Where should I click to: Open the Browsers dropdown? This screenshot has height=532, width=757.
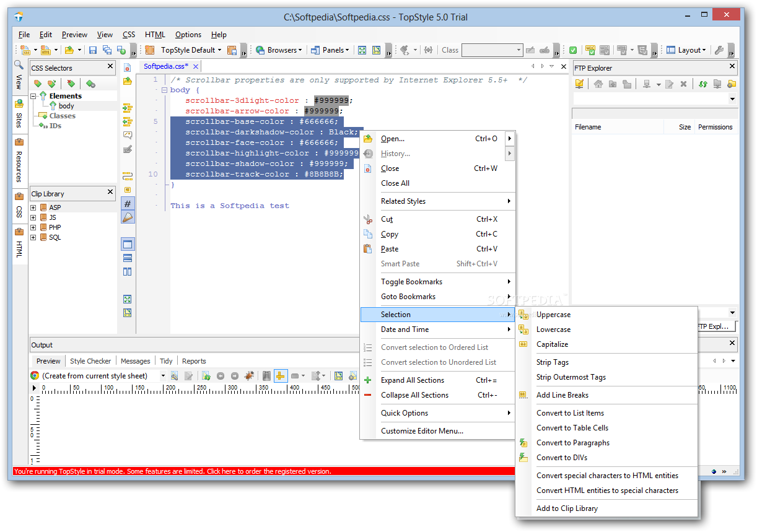(279, 50)
